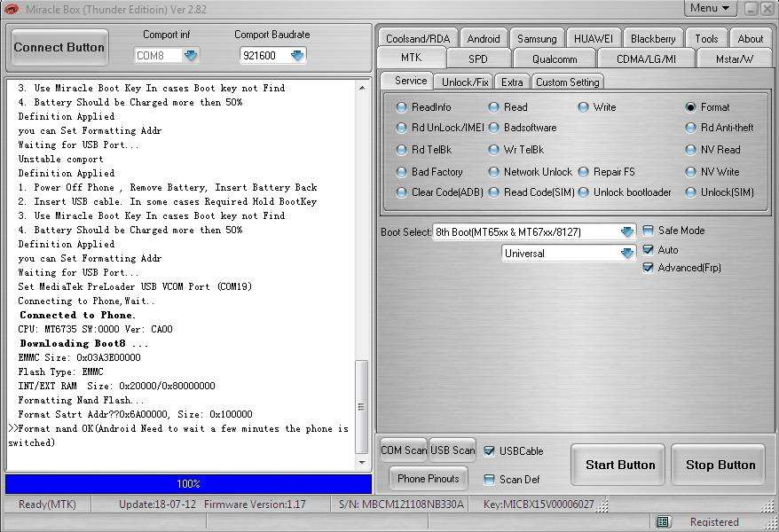This screenshot has width=779, height=532.
Task: Click the Miracle Box app logo icon
Action: pos(11,9)
